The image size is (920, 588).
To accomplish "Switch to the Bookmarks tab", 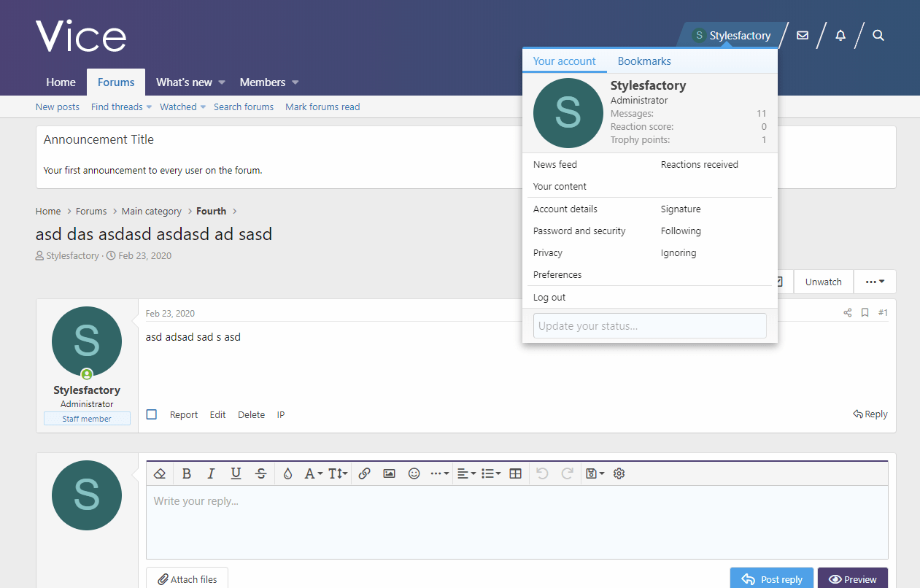I will [x=644, y=61].
